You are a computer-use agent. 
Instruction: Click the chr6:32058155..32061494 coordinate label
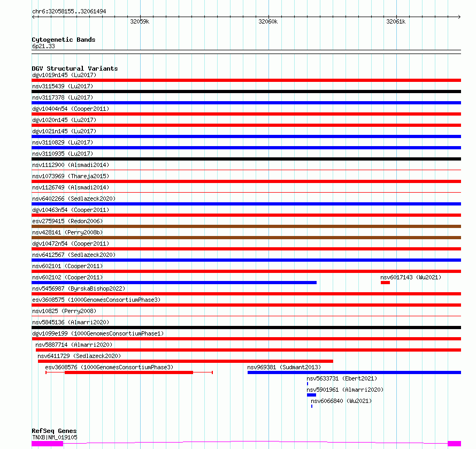[69, 12]
